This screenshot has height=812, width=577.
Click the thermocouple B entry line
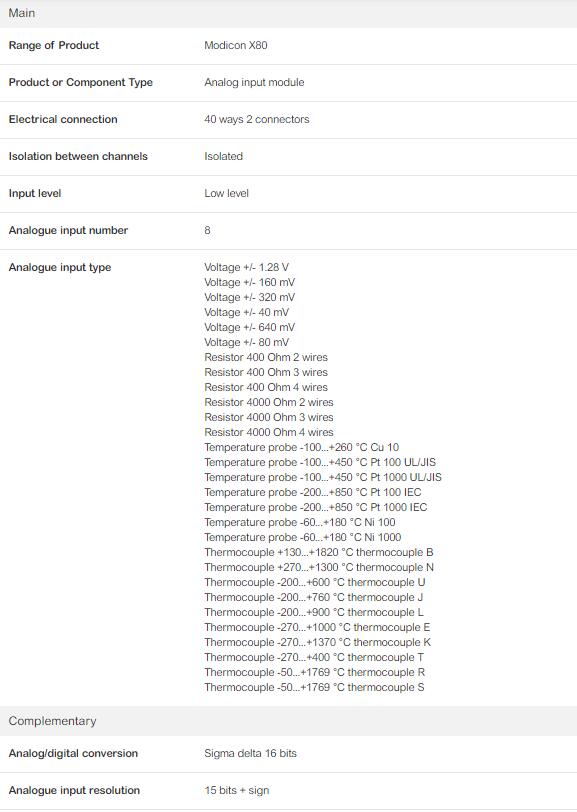tap(319, 553)
